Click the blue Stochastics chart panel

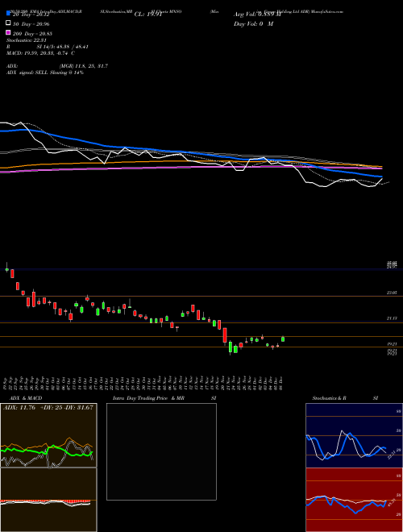pyautogui.click(x=354, y=435)
